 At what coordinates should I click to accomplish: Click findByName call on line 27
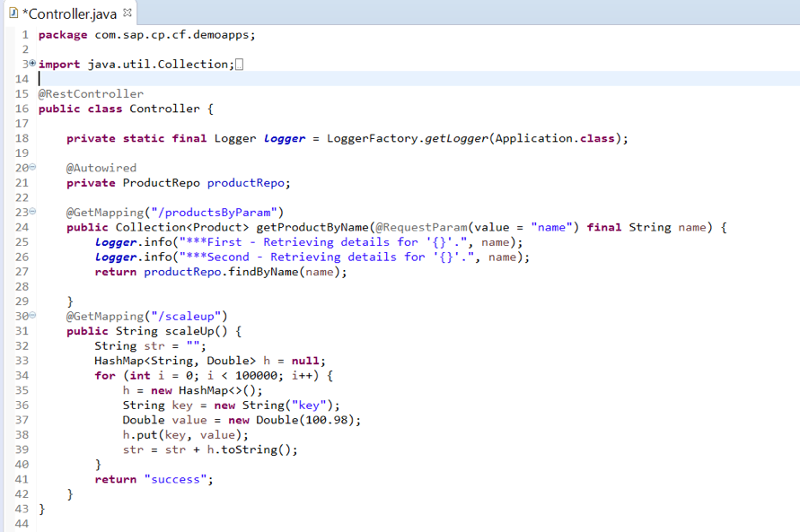[262, 272]
